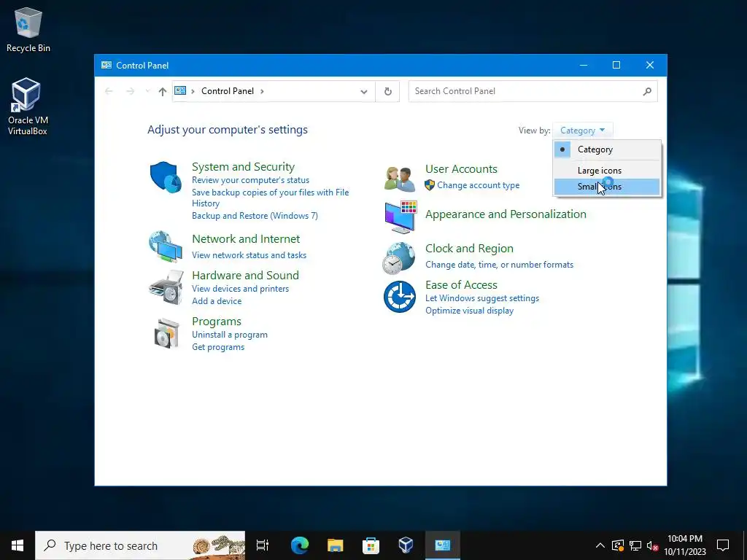This screenshot has width=747, height=560.
Task: Launch Microsoft Edge from the taskbar
Action: [x=300, y=545]
